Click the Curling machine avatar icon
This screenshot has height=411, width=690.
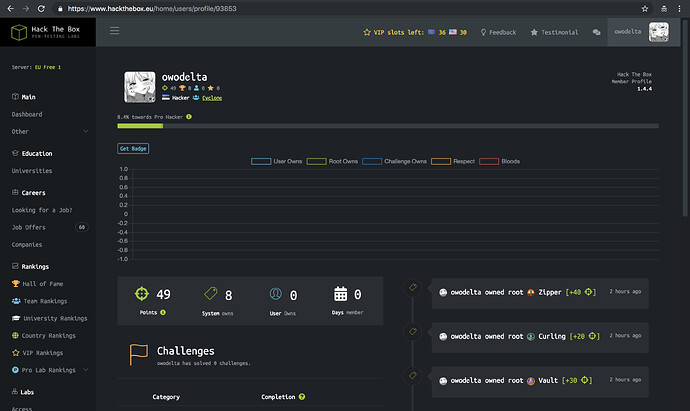(x=531, y=336)
